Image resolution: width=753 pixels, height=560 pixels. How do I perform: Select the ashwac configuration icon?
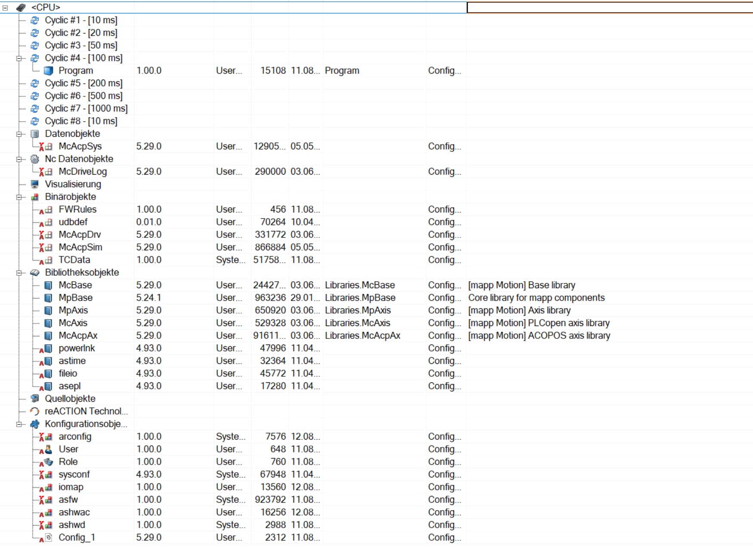coord(46,512)
